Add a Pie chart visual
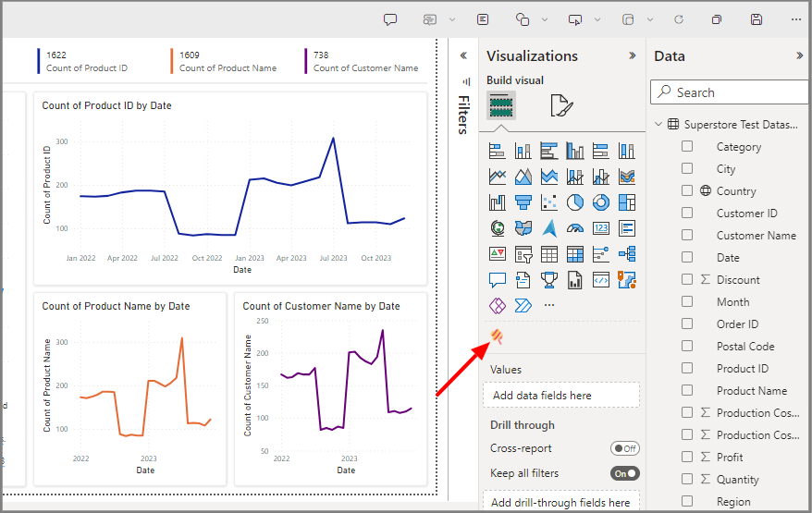Screen dimensions: 812x513 575,202
